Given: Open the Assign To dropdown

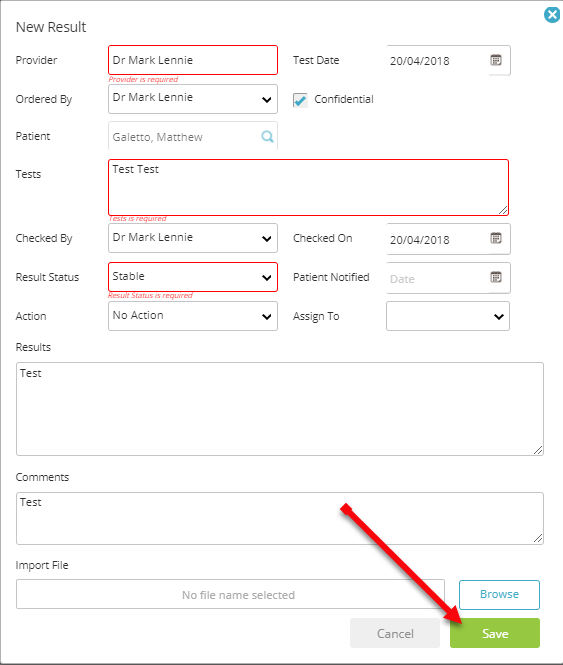Looking at the screenshot, I should [x=448, y=316].
